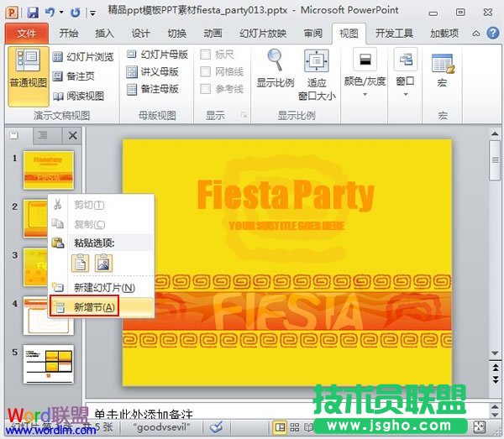Open PowerPoint Help question mark icon
Image resolution: width=504 pixels, height=439 pixels.
point(493,33)
